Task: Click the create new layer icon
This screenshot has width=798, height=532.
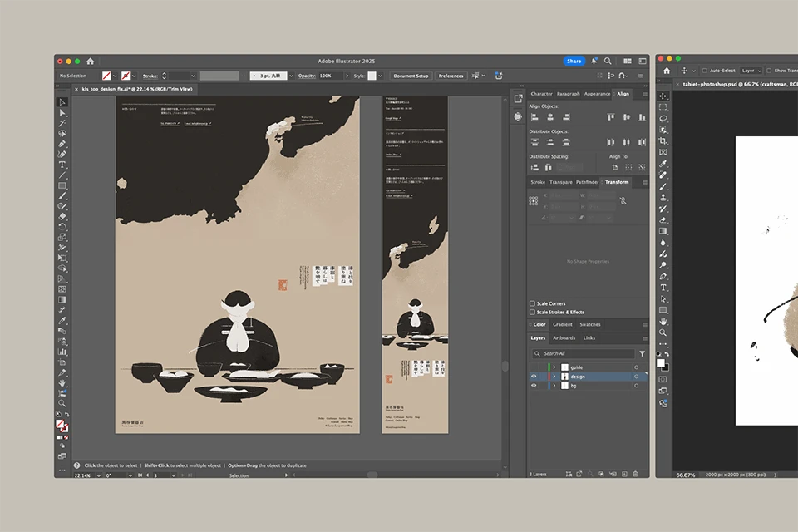Action: (624, 474)
